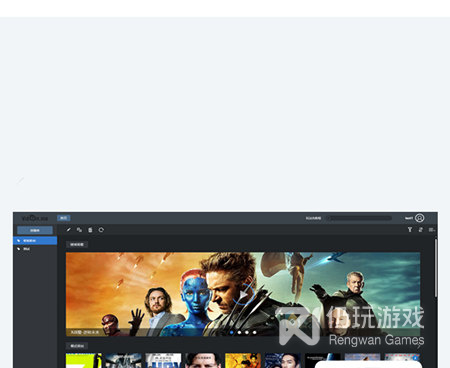Click the blue tab beside the app logo
Viewport: 450px width, 368px height.
click(63, 218)
